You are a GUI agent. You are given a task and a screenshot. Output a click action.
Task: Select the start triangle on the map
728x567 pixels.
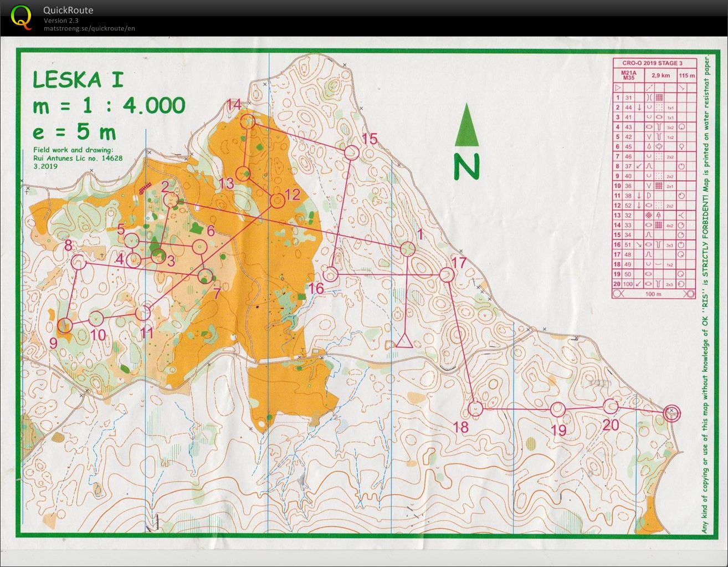403,339
